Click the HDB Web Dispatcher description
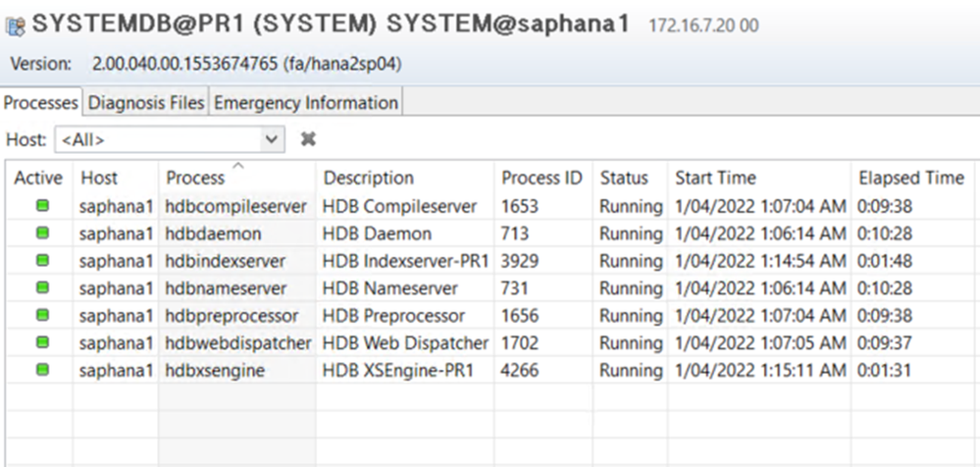The image size is (980, 467). [405, 343]
